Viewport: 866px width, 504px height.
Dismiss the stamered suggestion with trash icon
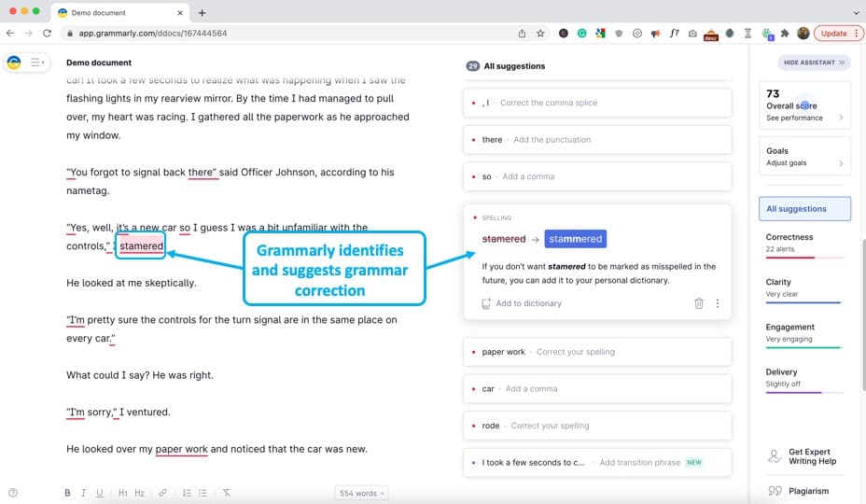click(x=699, y=303)
